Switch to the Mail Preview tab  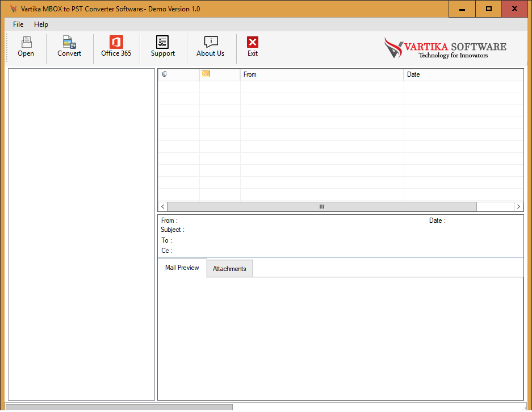click(182, 268)
